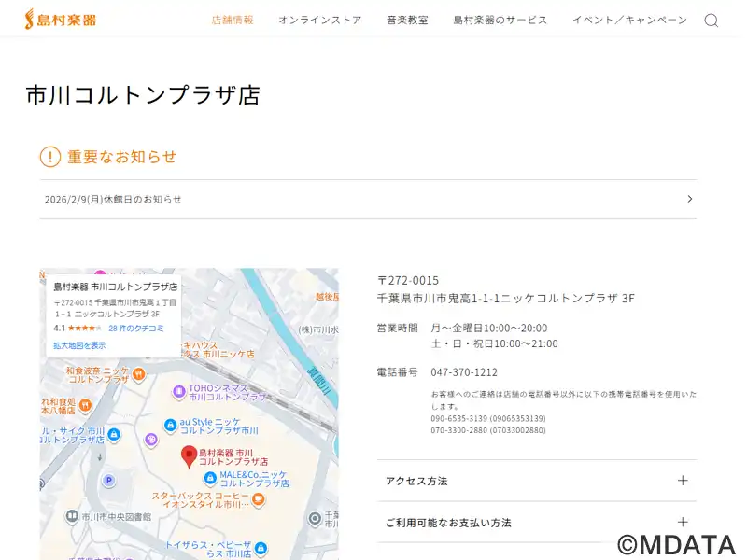Click the weekend hours 土・日・祝日10:00〜21:00
The height and width of the screenshot is (560, 747).
(495, 343)
